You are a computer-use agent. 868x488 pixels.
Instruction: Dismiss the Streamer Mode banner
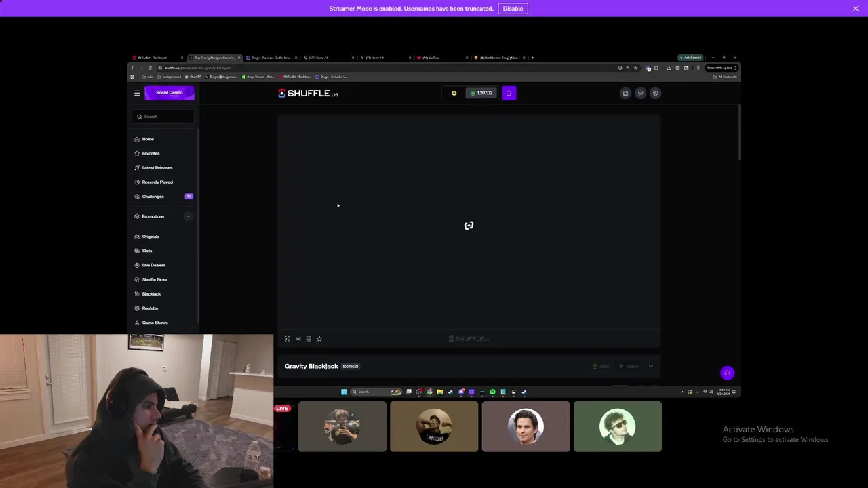[856, 8]
